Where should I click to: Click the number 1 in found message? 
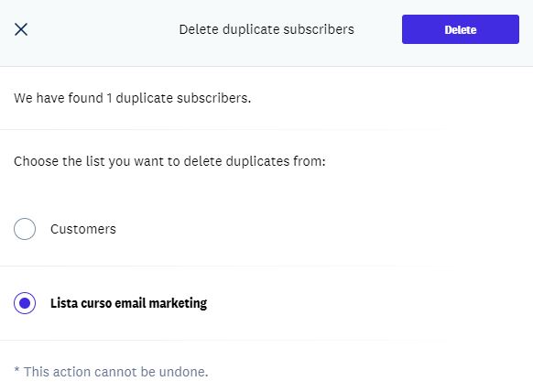point(109,98)
